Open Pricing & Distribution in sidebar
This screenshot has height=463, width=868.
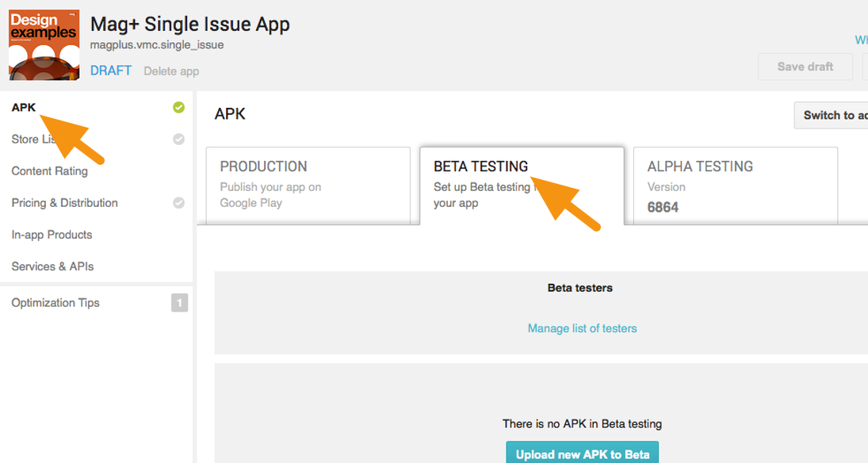65,203
